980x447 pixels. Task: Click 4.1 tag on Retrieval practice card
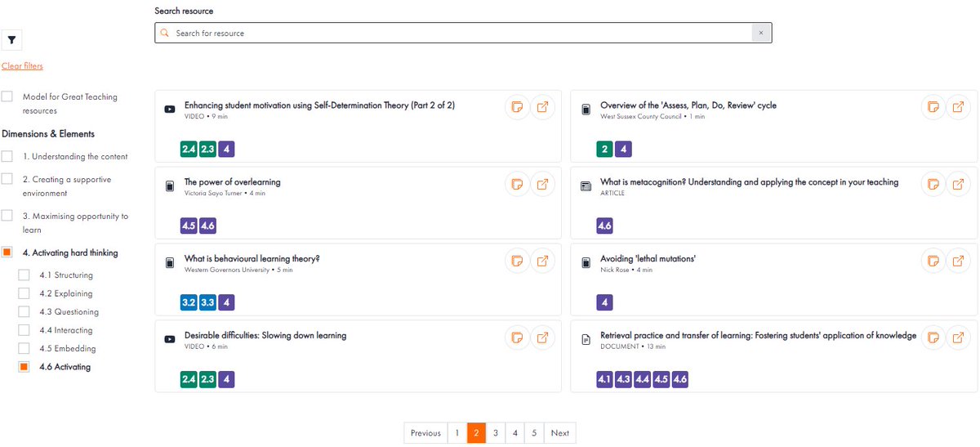pyautogui.click(x=605, y=379)
